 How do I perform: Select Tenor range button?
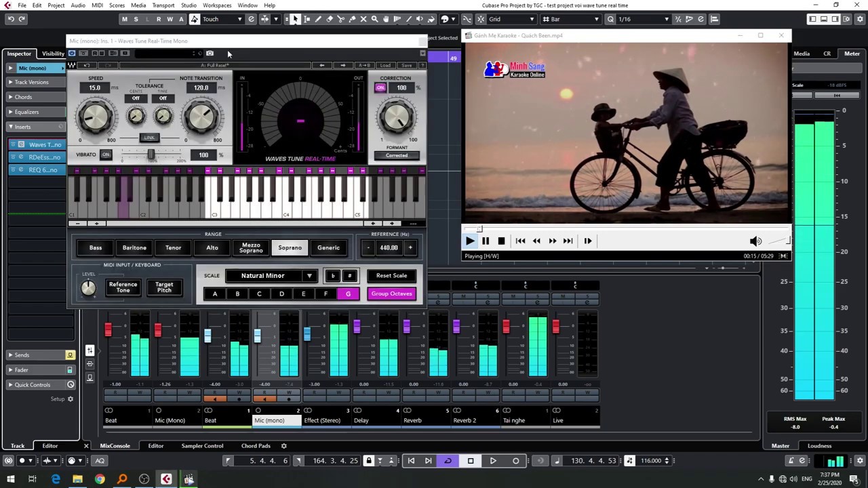tap(173, 248)
